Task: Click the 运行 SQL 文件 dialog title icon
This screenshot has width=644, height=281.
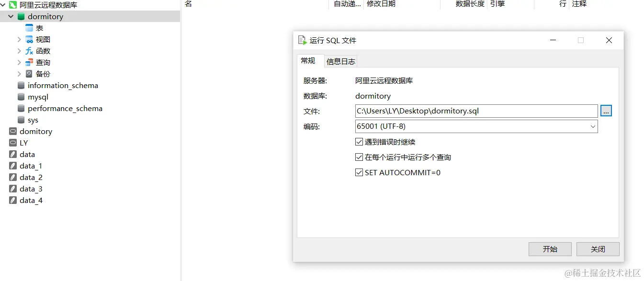Action: 302,40
